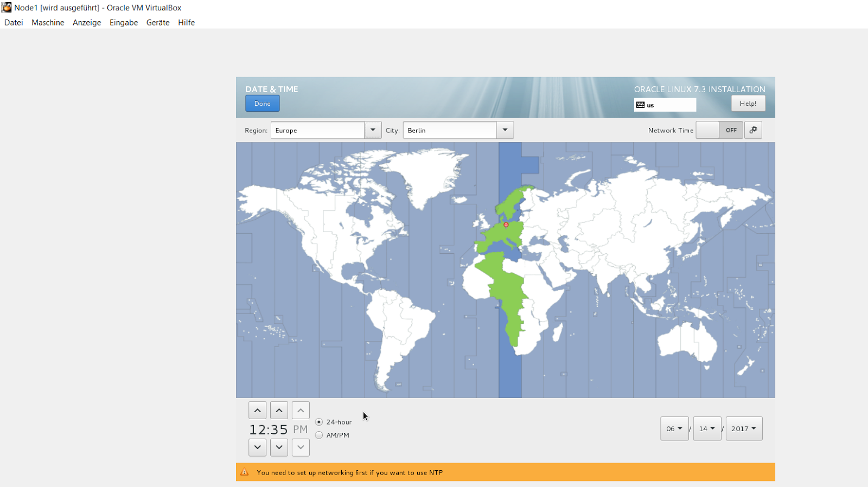Expand the City dropdown arrow

[505, 130]
